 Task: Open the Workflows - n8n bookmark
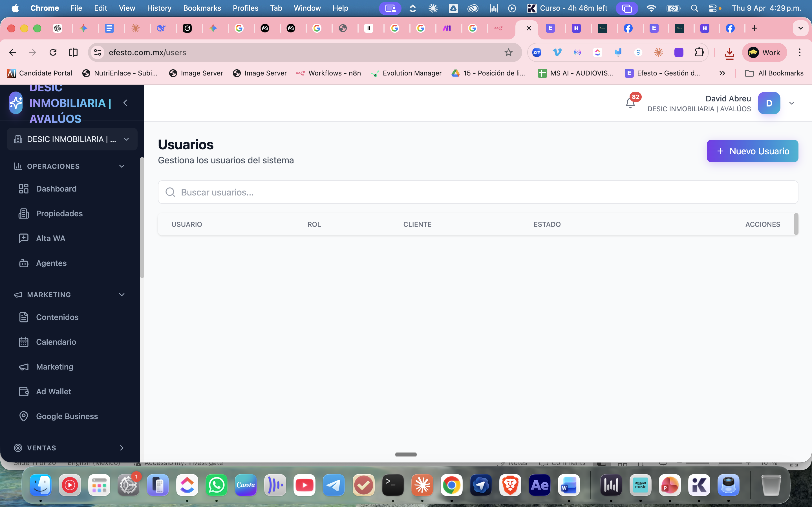(328, 73)
